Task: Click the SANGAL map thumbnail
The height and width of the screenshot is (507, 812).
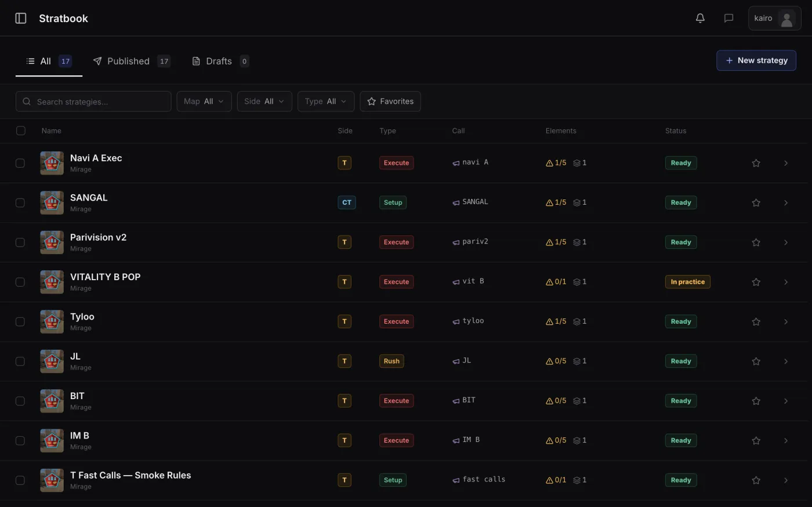Action: pos(52,202)
